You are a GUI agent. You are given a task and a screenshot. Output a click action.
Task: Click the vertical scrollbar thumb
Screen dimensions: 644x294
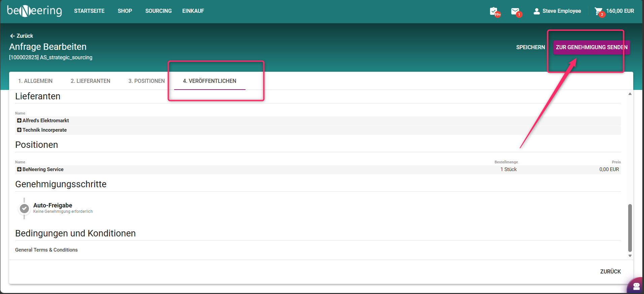(x=630, y=228)
